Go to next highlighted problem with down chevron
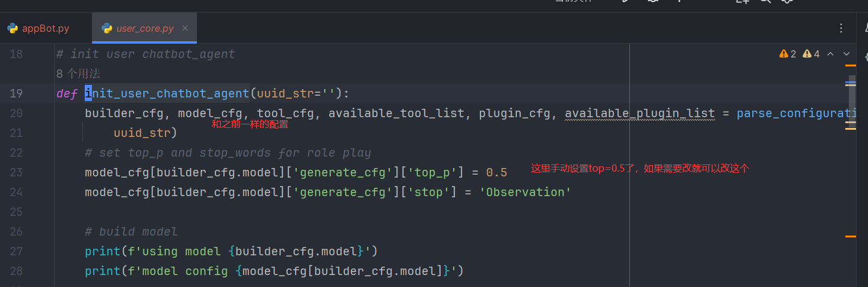Image resolution: width=868 pixels, height=287 pixels. (x=847, y=54)
